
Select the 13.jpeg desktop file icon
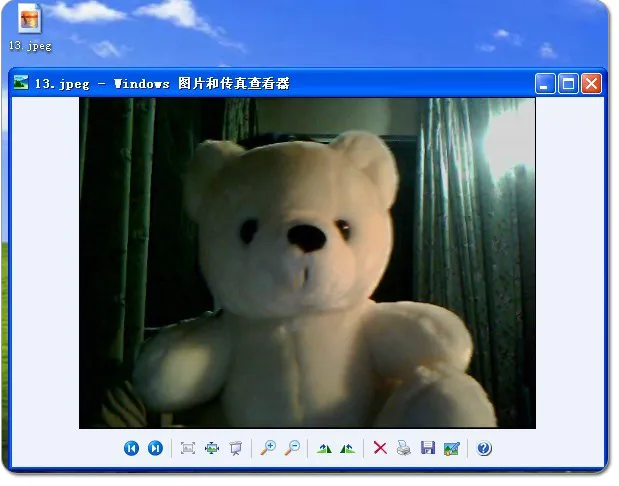point(29,19)
